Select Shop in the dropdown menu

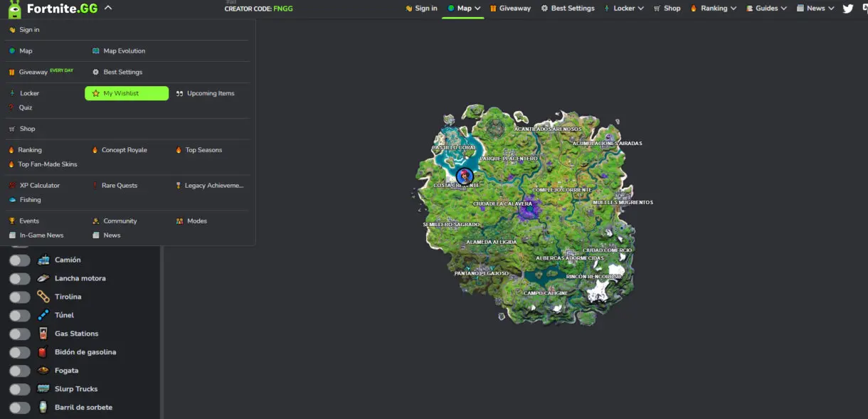[x=22, y=129]
